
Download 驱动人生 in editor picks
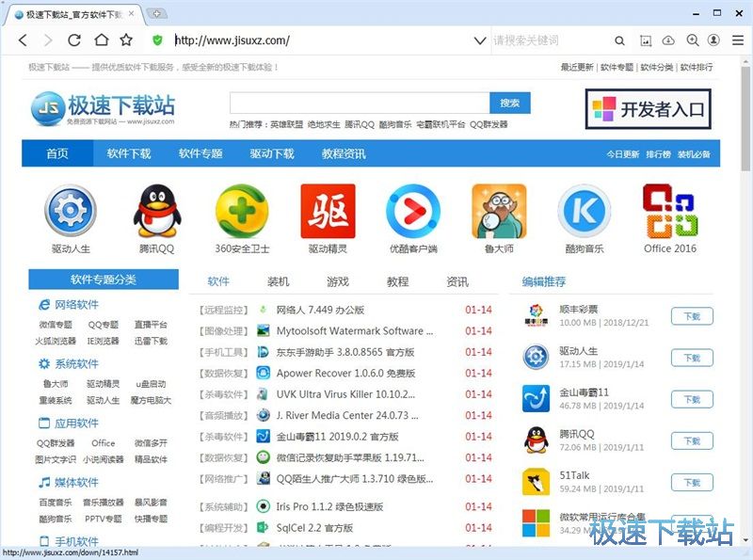coord(692,358)
